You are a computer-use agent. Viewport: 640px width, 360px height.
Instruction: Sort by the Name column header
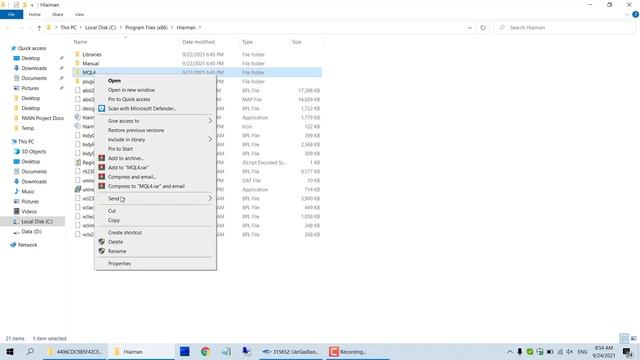[80, 42]
